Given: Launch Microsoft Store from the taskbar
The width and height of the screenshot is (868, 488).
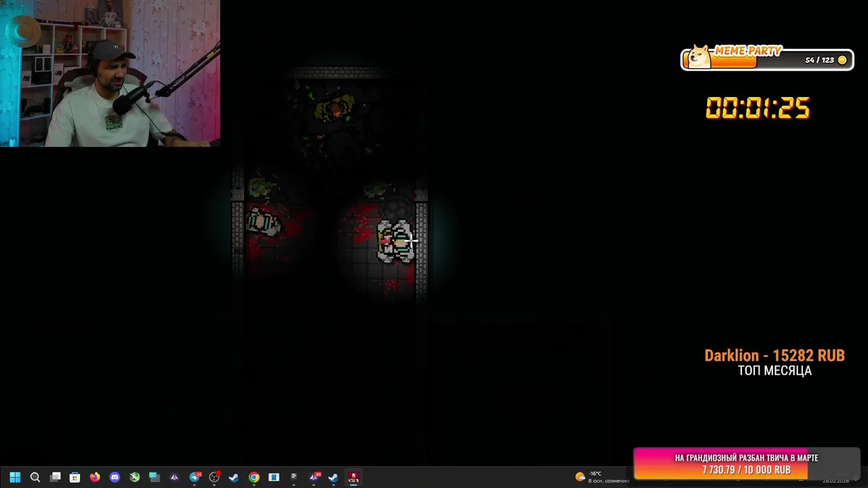Looking at the screenshot, I should point(75,477).
